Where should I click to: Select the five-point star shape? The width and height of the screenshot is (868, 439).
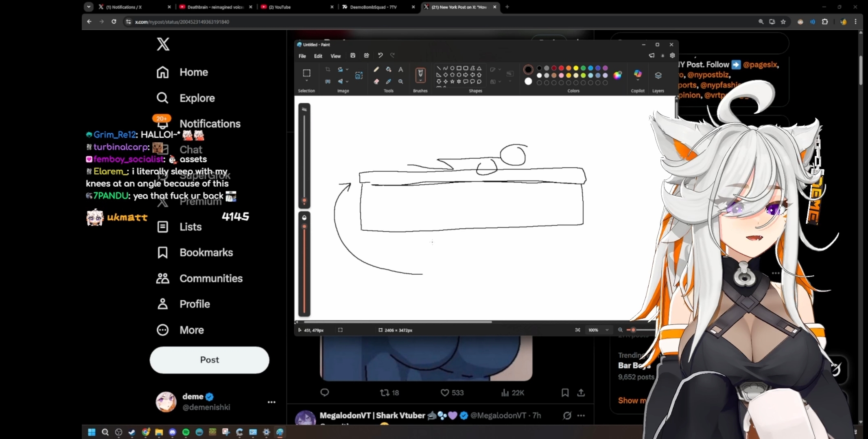452,81
